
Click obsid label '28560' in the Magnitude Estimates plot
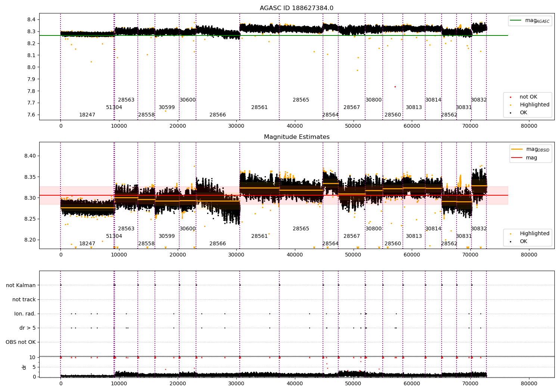pyautogui.click(x=393, y=244)
